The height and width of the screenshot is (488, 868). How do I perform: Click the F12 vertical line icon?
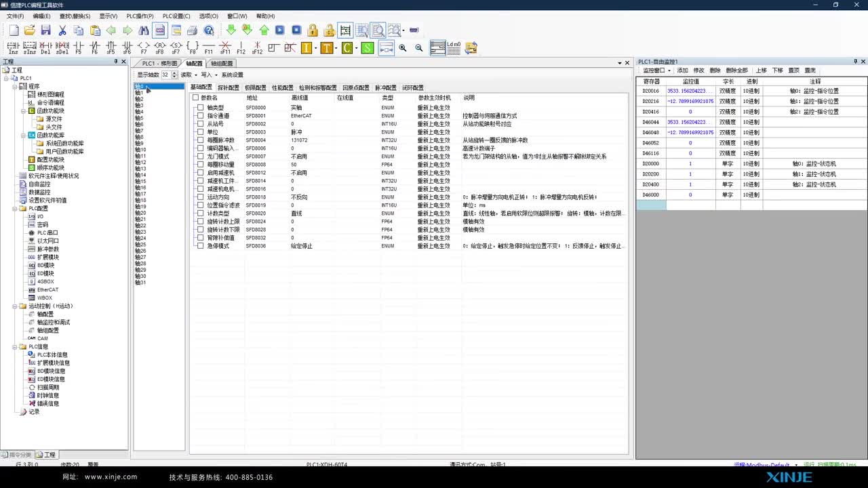coord(241,47)
